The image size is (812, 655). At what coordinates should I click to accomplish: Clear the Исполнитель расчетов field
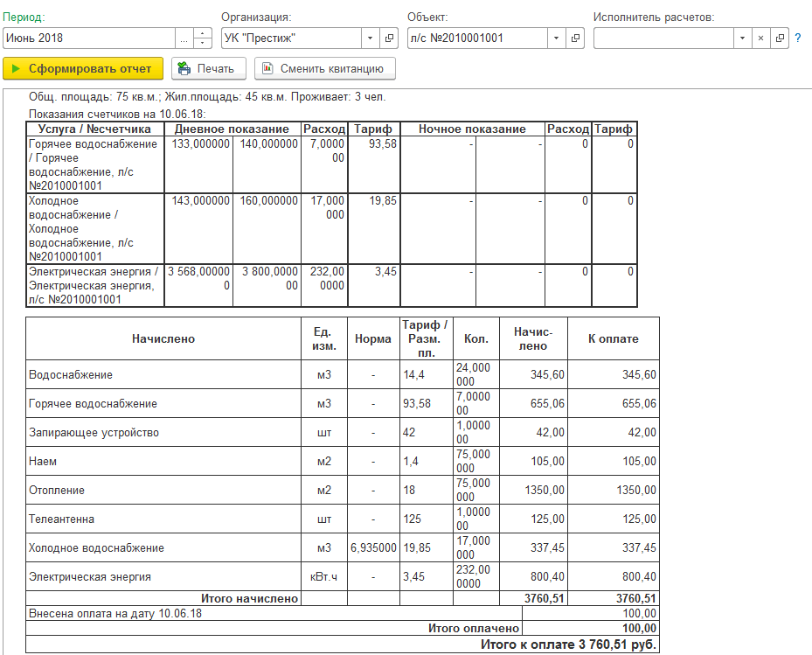(760, 38)
